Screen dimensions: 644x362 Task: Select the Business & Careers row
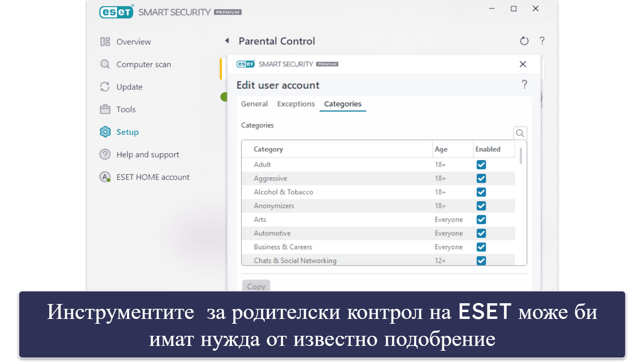click(378, 247)
